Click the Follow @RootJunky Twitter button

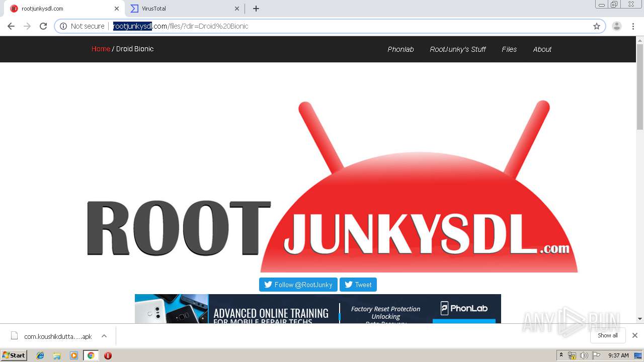pos(298,285)
